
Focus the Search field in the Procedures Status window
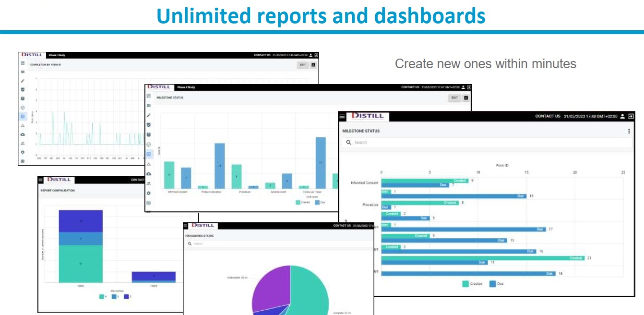coord(278,244)
